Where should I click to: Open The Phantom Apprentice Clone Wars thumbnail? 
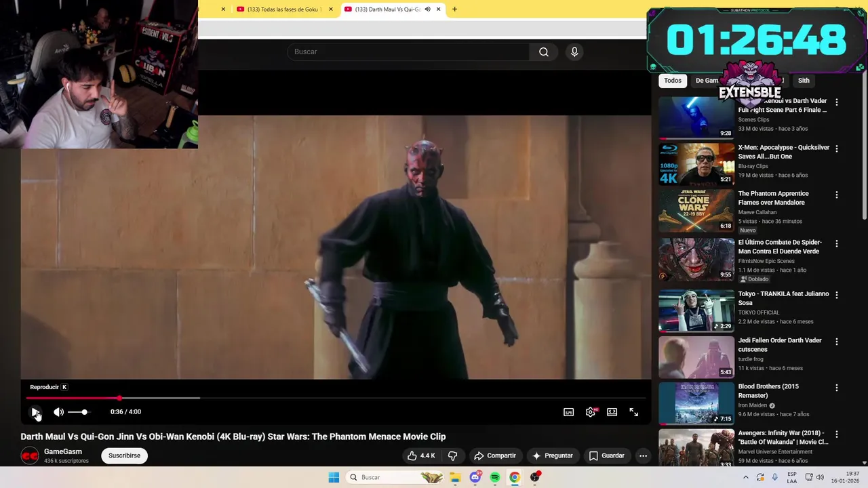tap(696, 209)
